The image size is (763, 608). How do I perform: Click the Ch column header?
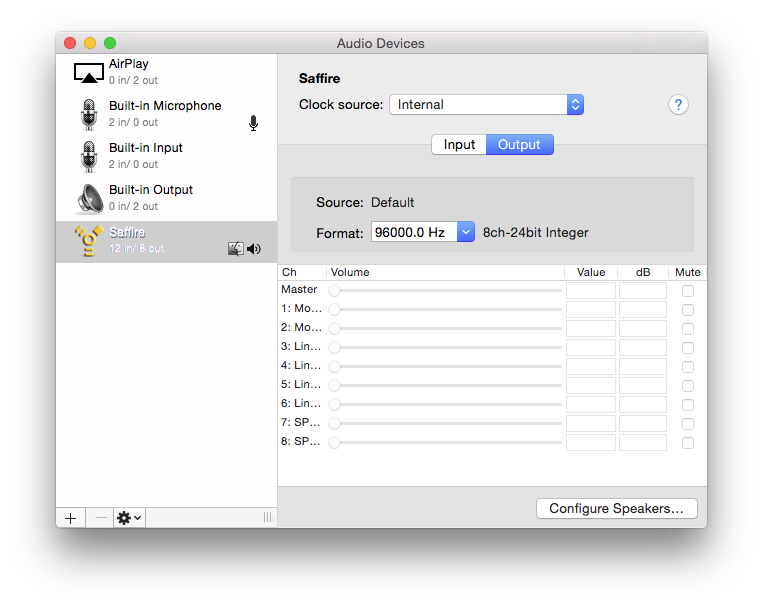[289, 272]
